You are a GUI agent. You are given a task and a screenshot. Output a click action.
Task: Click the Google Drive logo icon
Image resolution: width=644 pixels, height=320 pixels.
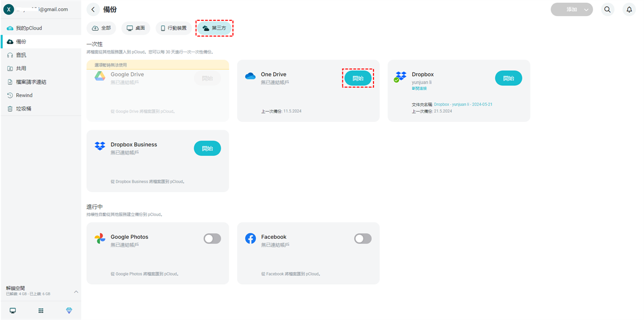tap(100, 76)
